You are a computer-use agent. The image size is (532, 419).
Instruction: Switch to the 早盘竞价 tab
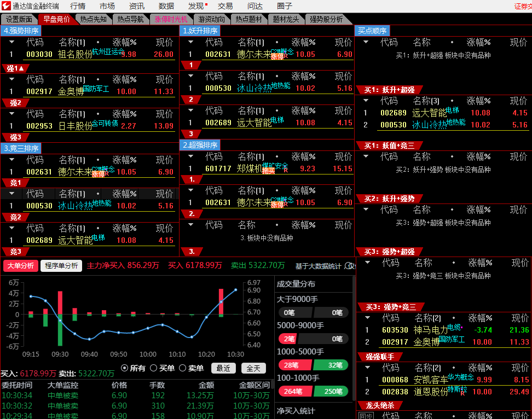(56, 19)
